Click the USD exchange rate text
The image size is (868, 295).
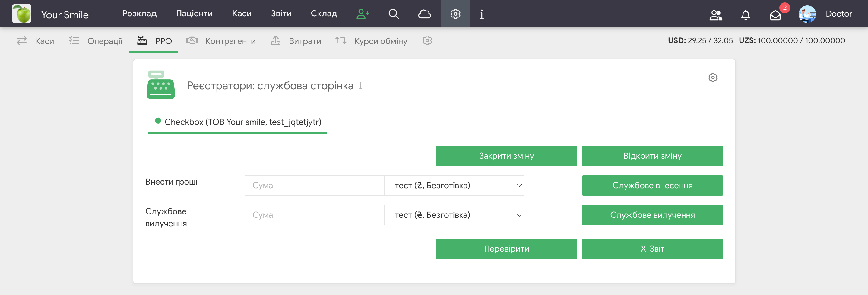pos(700,40)
